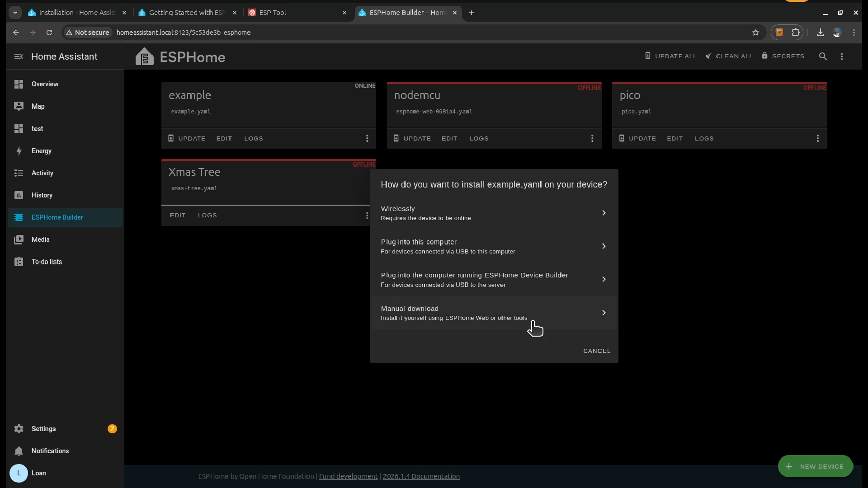This screenshot has width=868, height=488.
Task: Open the Map sidebar icon
Action: pyautogui.click(x=19, y=106)
